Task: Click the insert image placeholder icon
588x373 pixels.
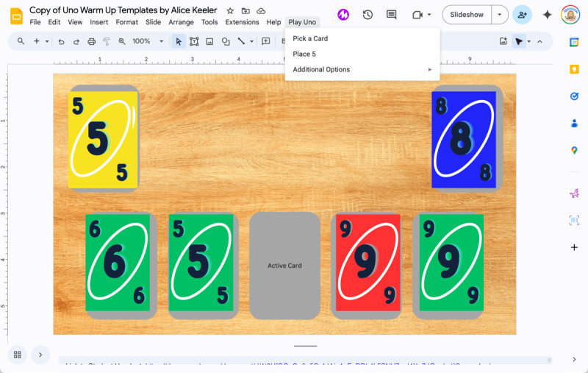Action: click(x=503, y=41)
